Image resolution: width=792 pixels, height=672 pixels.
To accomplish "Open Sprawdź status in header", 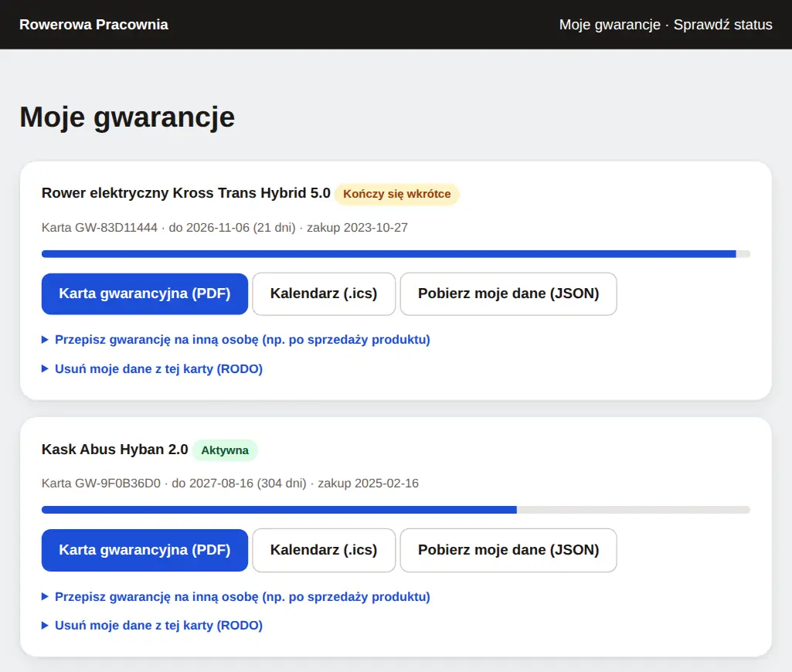I will coord(722,24).
